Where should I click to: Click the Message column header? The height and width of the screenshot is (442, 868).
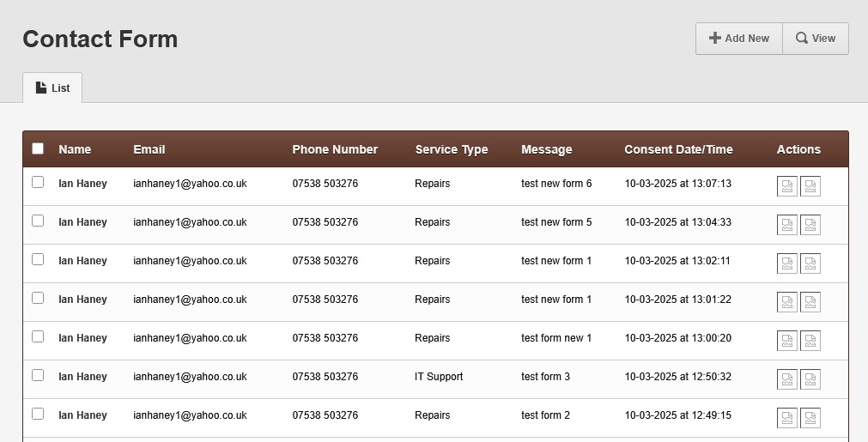tap(546, 150)
